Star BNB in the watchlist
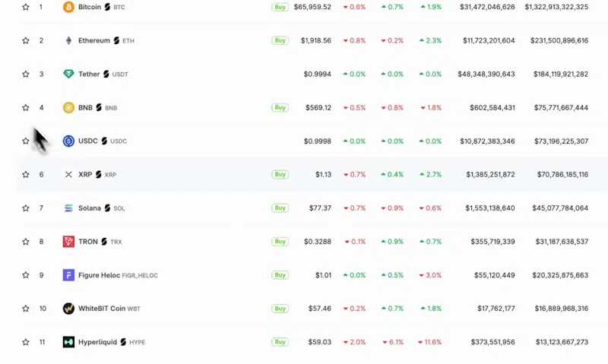608x364 pixels. pos(26,107)
